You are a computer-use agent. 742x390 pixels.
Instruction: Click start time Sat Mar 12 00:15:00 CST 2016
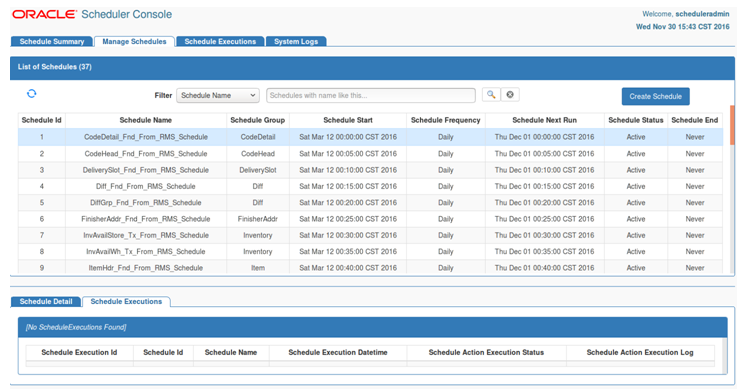point(348,186)
